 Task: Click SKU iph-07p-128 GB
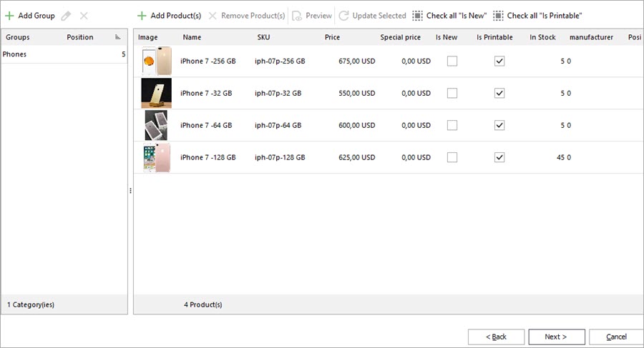tap(280, 157)
